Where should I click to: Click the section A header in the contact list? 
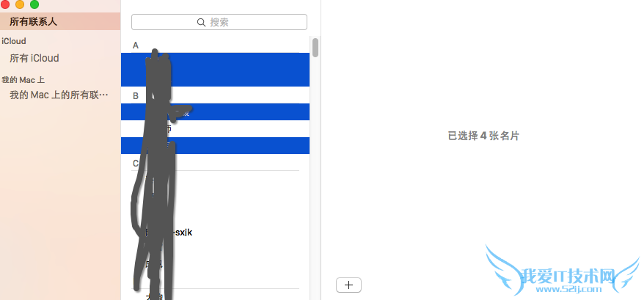point(136,45)
